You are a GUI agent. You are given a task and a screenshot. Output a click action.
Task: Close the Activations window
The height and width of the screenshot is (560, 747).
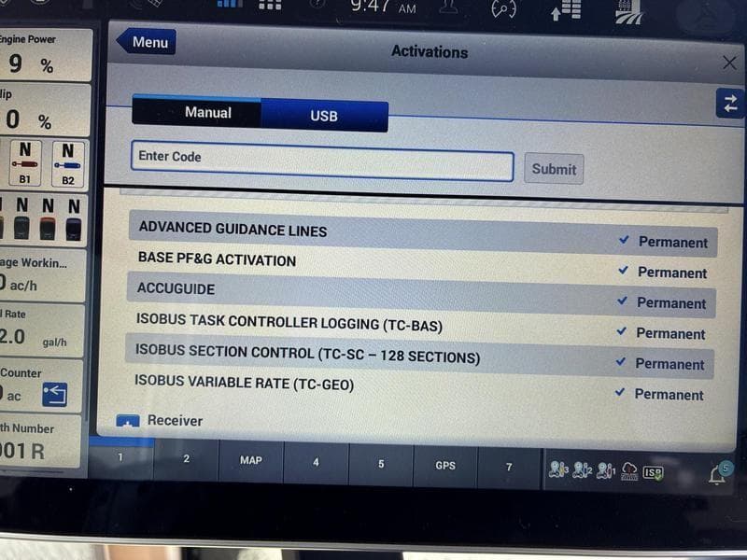729,63
